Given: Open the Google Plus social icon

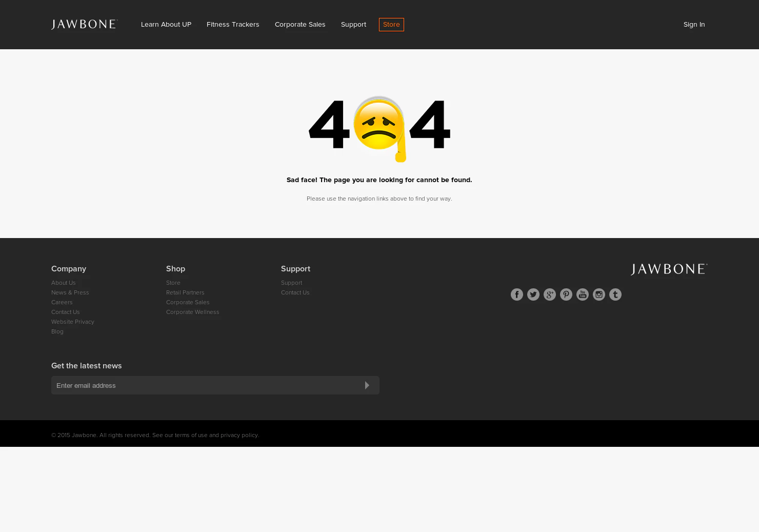Looking at the screenshot, I should click(x=550, y=294).
